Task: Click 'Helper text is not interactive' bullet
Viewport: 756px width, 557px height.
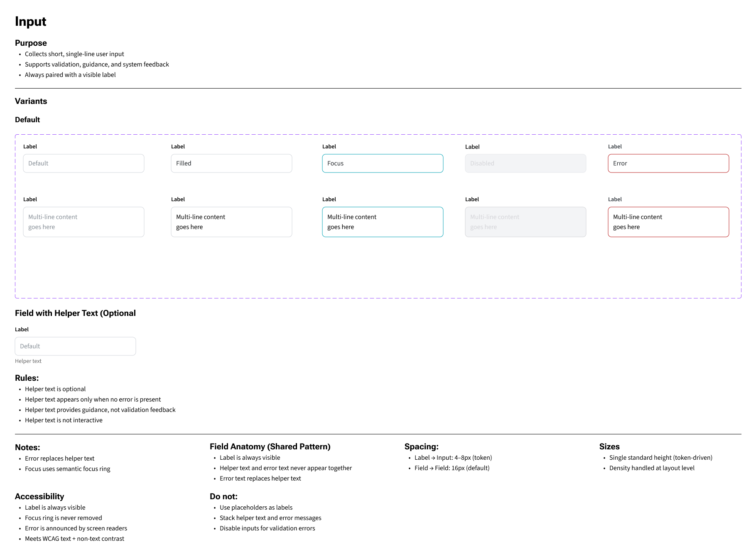Action: [x=64, y=420]
